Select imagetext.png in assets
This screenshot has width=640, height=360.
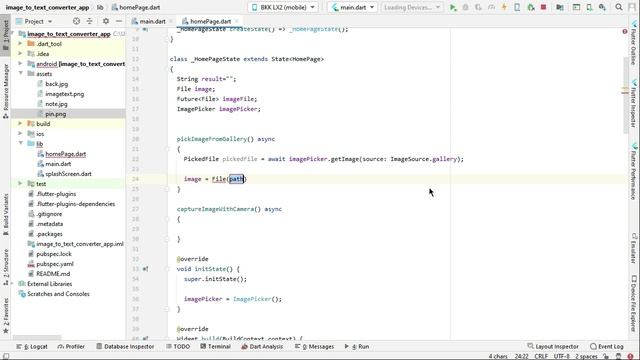[64, 94]
